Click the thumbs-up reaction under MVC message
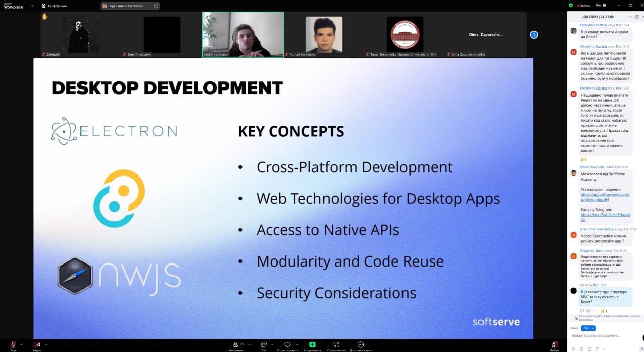Viewport: 644px width, 352px height. click(604, 311)
